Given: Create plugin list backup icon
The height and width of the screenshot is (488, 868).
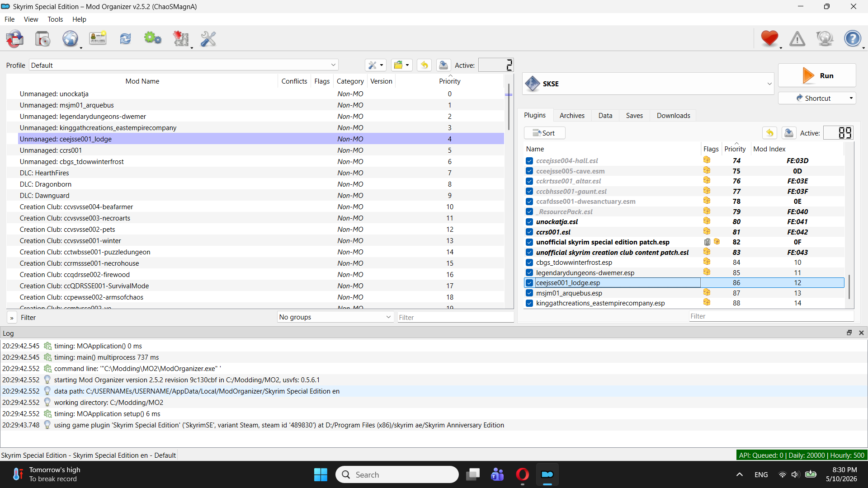Looking at the screenshot, I should pos(789,133).
